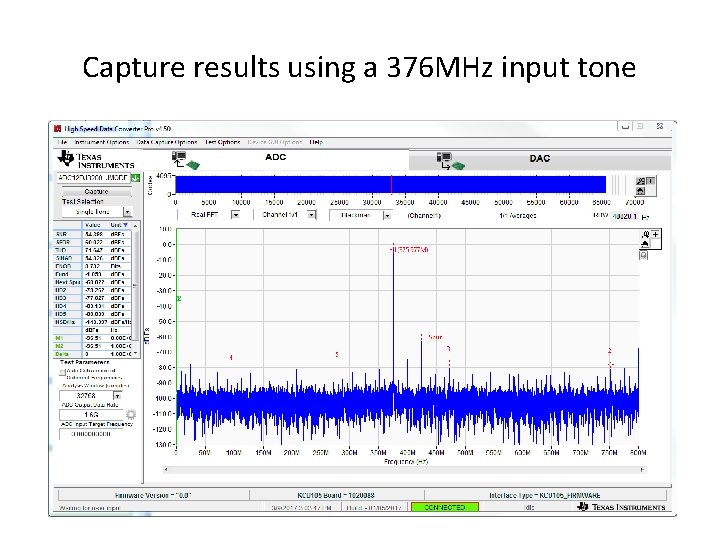The height and width of the screenshot is (540, 720).
Task: Click the results table scroll up arrow
Action: [135, 226]
